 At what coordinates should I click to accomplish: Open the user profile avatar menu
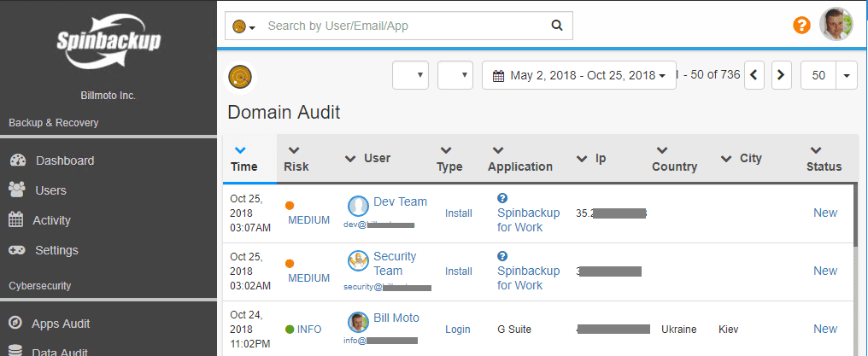point(836,25)
